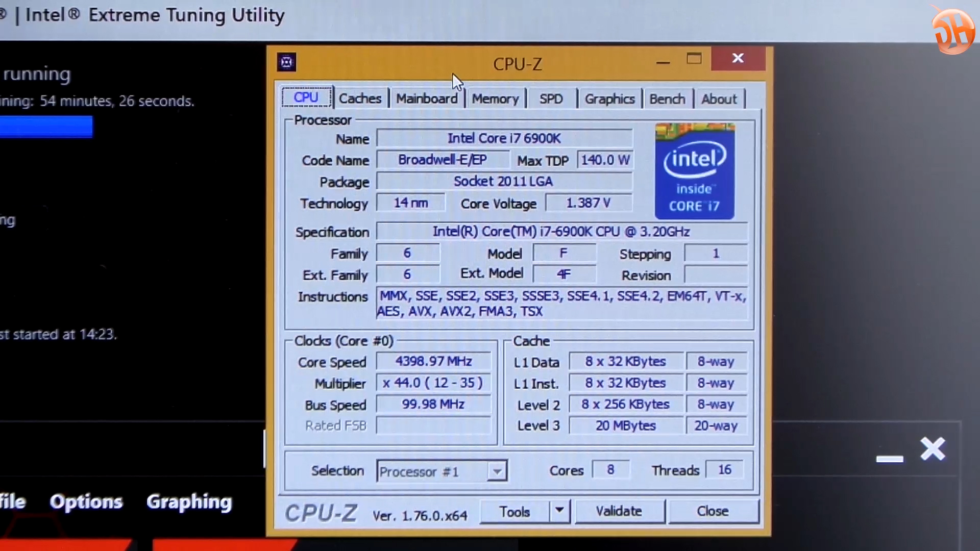Maximize the CPU-Z window
The height and width of the screenshot is (551, 980).
click(694, 59)
